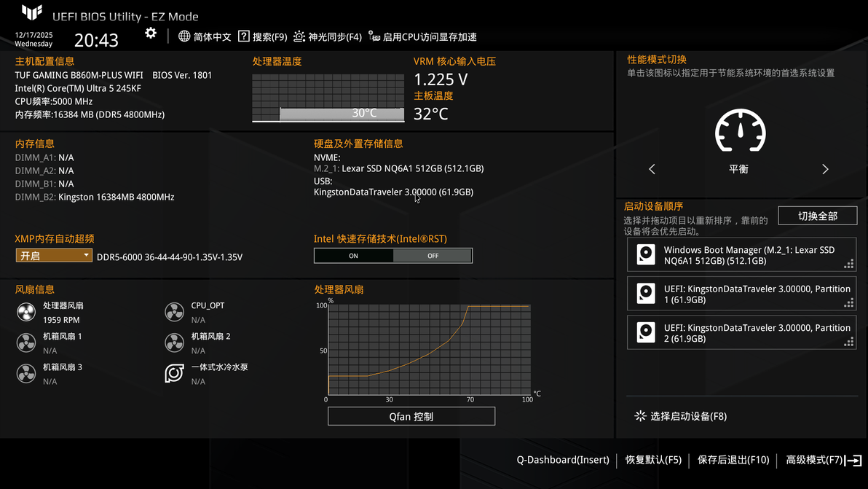868x489 pixels.
Task: Click the 机箱风扇 1 fan icon
Action: 26,343
